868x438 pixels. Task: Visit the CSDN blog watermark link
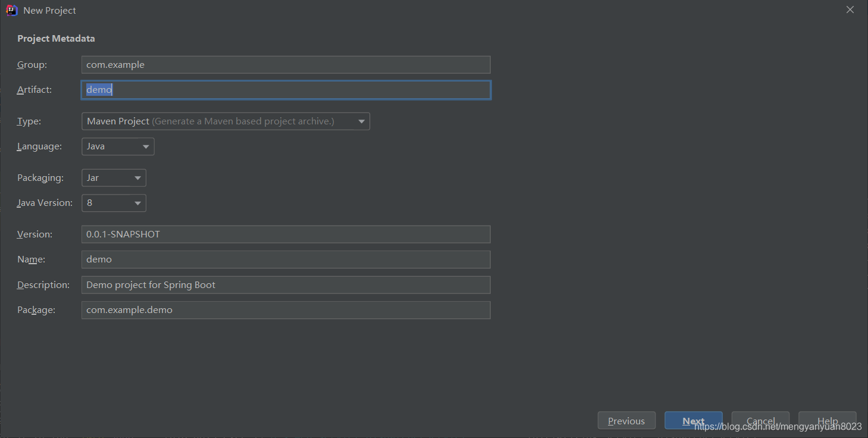777,426
